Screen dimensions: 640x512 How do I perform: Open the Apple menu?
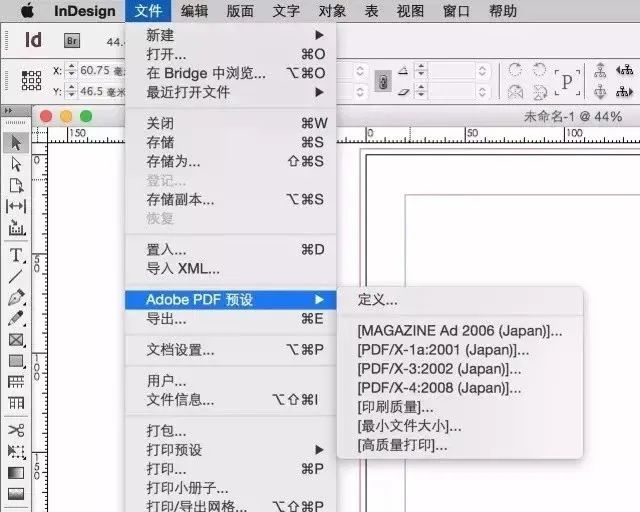[x=27, y=11]
